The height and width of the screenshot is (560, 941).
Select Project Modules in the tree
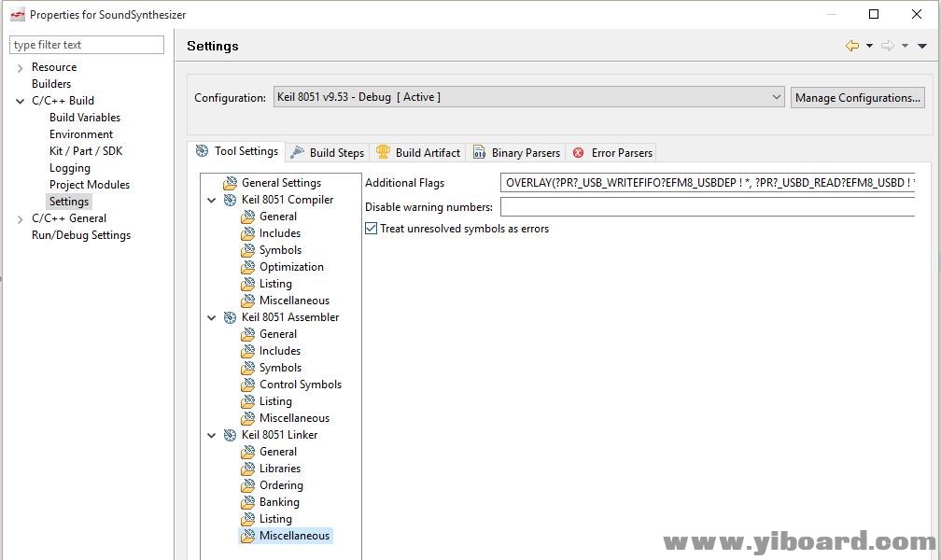[90, 185]
